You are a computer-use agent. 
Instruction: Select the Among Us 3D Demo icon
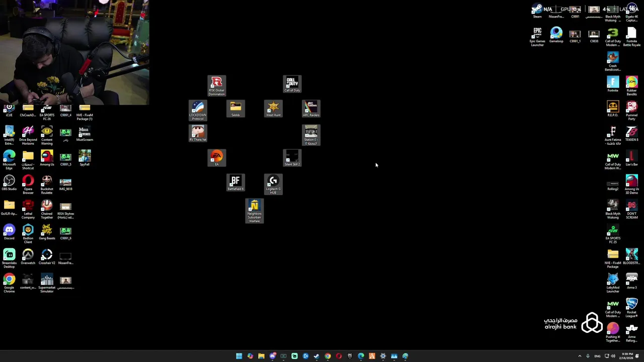coord(631,185)
